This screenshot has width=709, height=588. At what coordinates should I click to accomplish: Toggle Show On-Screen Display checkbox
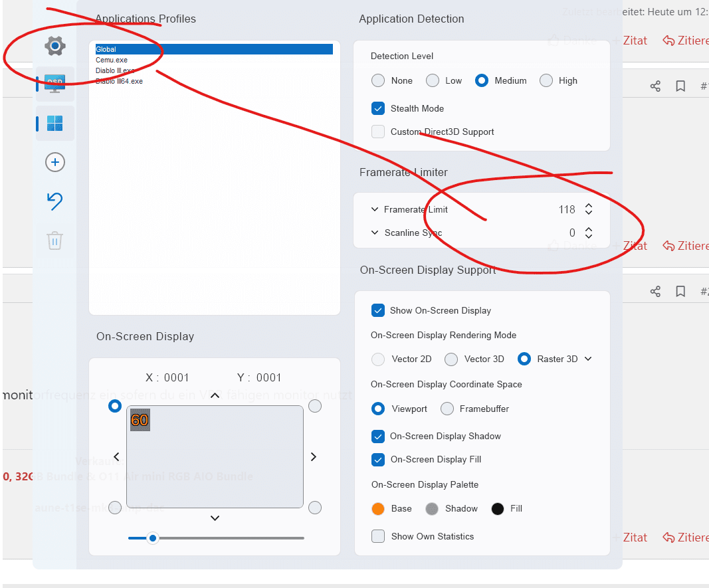378,310
